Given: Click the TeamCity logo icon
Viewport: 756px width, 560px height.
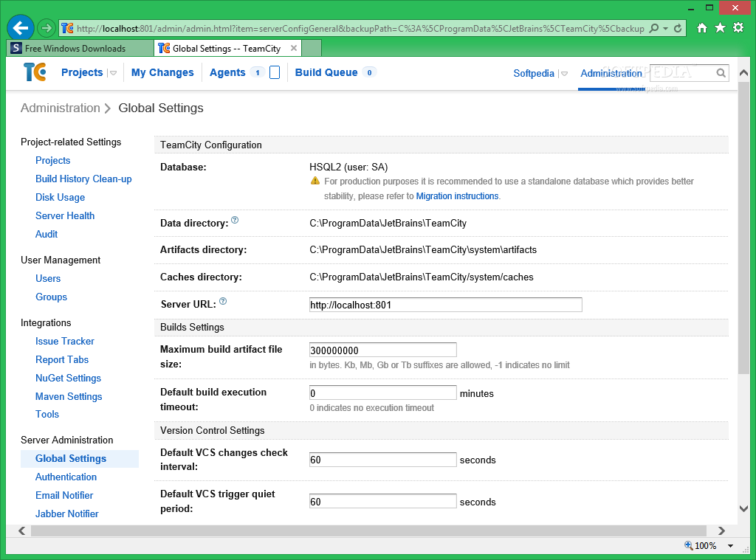Looking at the screenshot, I should tap(35, 72).
